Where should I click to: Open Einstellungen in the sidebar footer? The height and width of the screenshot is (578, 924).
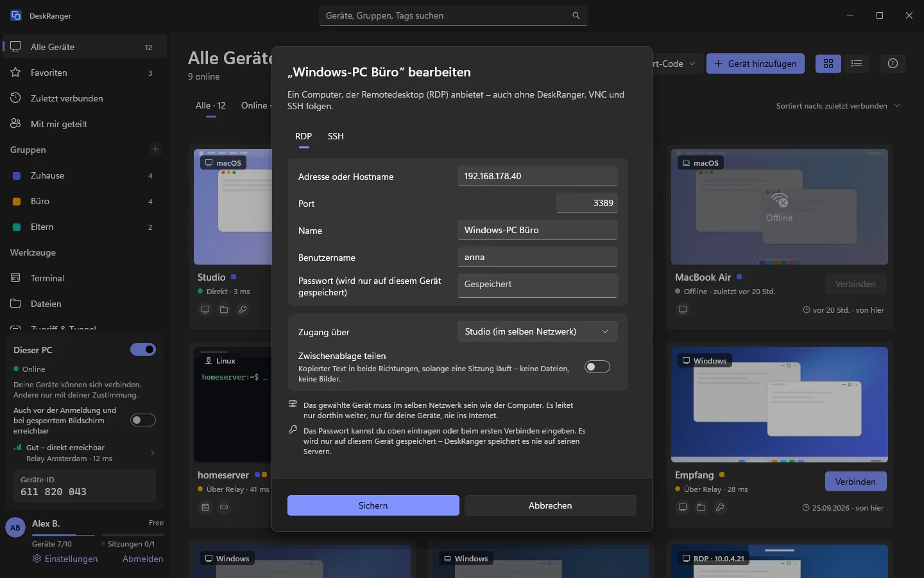[x=65, y=559]
